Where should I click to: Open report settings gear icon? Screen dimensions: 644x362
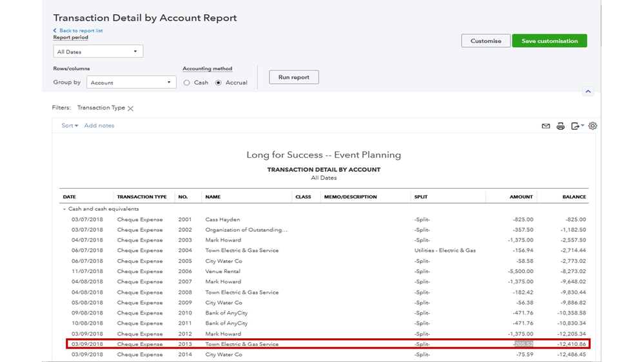[x=592, y=126]
